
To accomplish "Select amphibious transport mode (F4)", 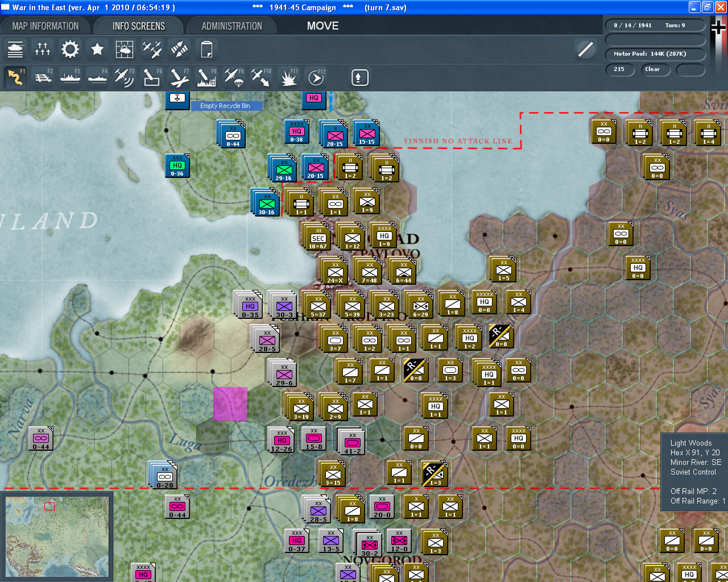I will [x=97, y=77].
